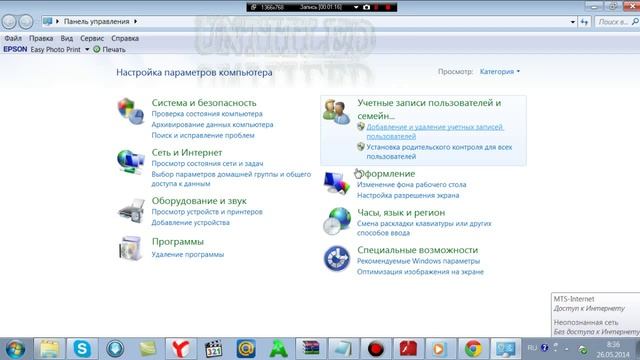Click the forward navigation arrow

26,22
